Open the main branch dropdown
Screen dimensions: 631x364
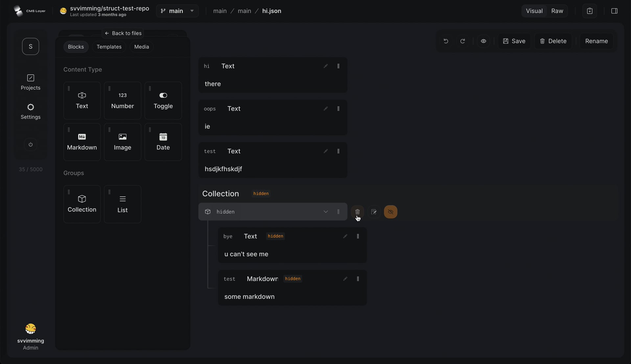[177, 11]
